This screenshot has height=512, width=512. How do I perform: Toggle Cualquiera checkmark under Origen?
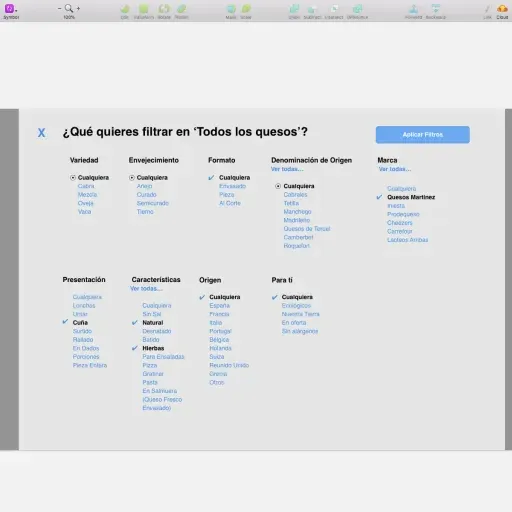point(202,297)
